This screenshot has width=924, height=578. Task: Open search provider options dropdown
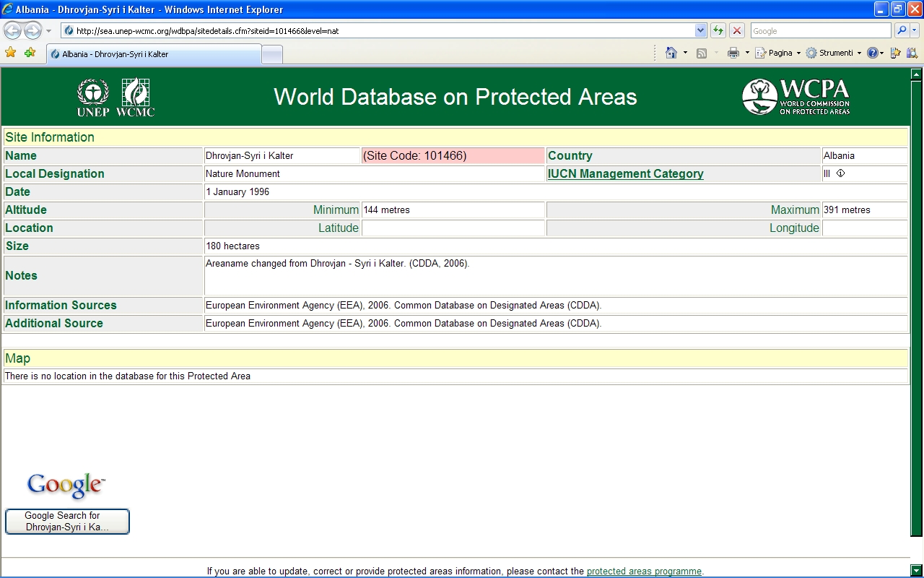[x=915, y=30]
